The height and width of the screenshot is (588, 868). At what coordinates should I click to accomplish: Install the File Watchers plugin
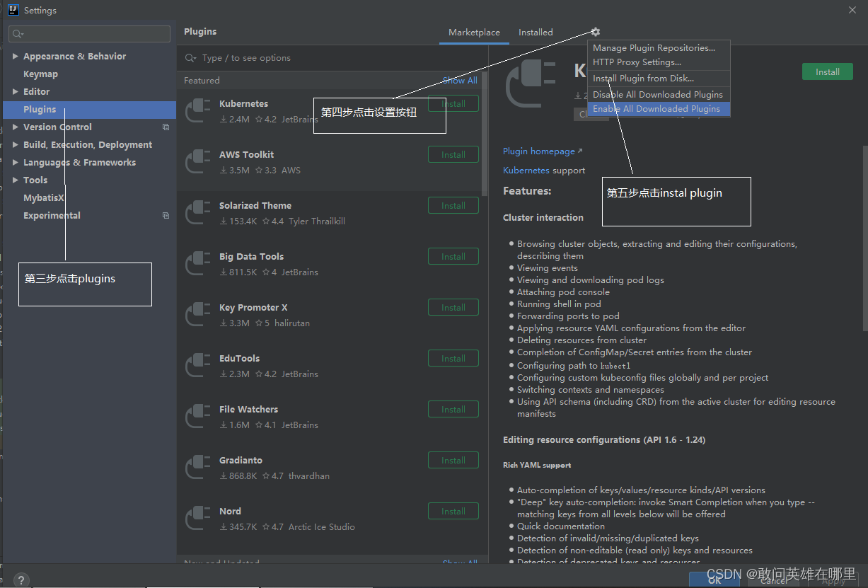click(x=453, y=409)
